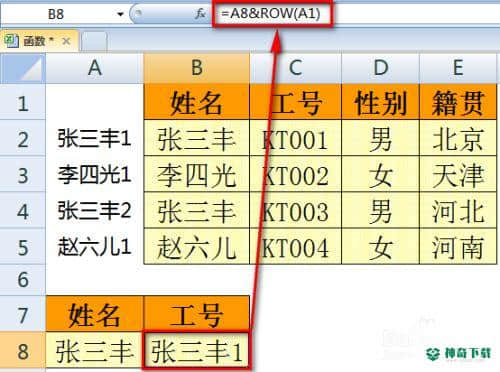Click the Select All corner triangle
This screenshot has height=372, width=500.
[x=23, y=68]
